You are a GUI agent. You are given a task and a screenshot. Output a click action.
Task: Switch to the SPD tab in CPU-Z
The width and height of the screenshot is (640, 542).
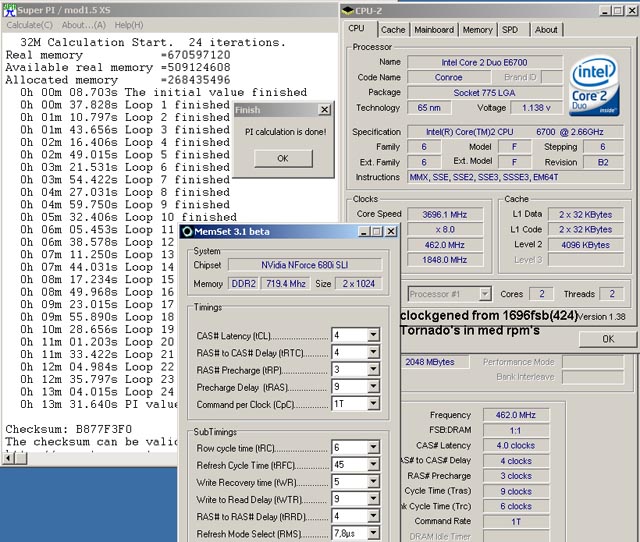510,30
